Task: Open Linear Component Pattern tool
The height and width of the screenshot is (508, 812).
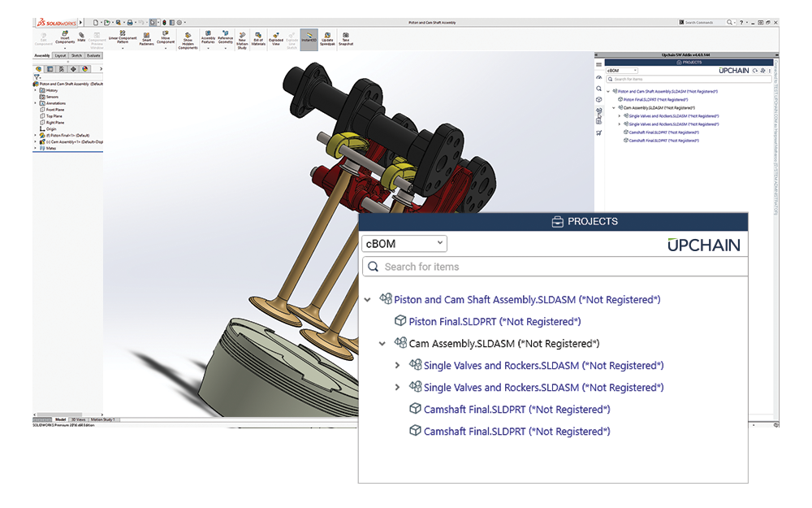Action: pyautogui.click(x=123, y=37)
